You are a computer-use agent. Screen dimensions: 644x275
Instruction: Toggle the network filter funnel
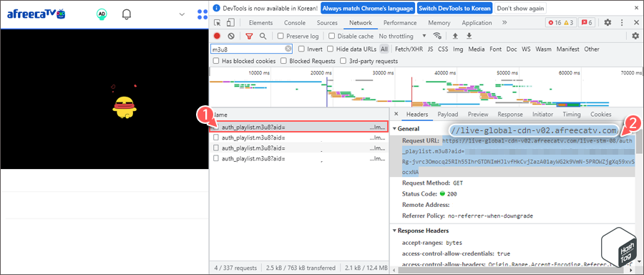[x=249, y=37]
